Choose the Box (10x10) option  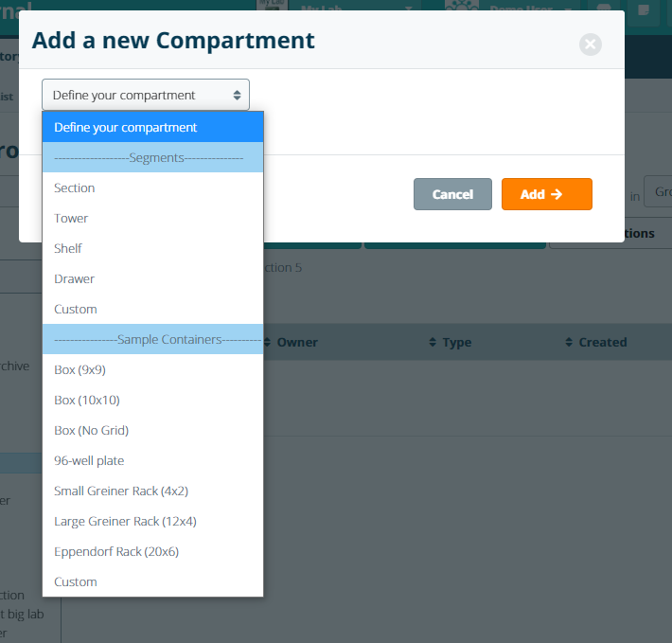tap(87, 400)
